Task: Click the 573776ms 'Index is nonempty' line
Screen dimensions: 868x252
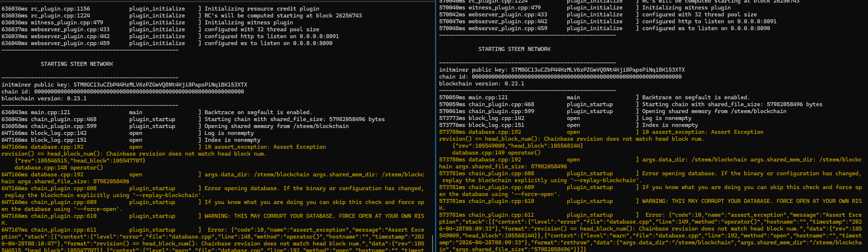Action: click(x=568, y=125)
